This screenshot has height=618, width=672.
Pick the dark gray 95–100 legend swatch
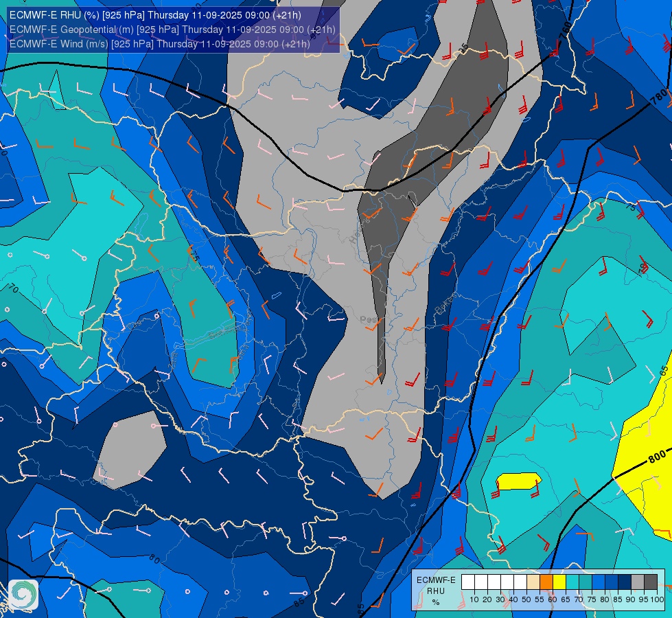(651, 582)
